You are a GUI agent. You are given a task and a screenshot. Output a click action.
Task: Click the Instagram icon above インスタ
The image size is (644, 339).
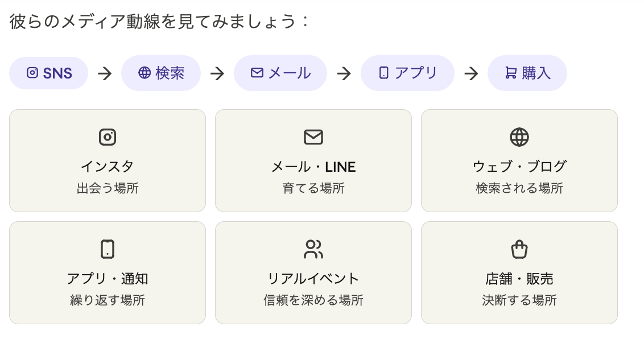coord(108,137)
